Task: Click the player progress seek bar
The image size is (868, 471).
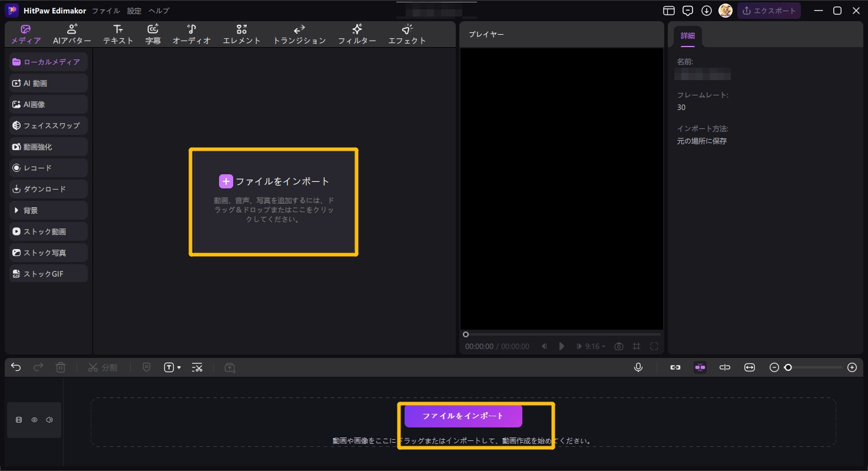Action: coord(563,334)
